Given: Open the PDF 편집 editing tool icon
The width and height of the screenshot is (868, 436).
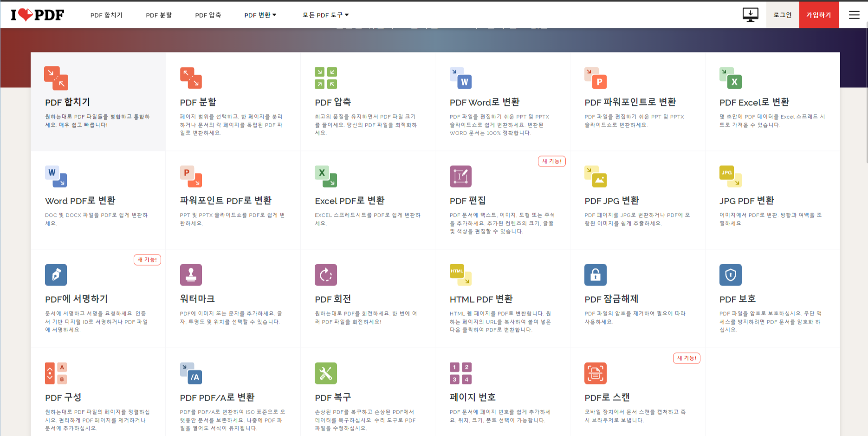Looking at the screenshot, I should (460, 176).
